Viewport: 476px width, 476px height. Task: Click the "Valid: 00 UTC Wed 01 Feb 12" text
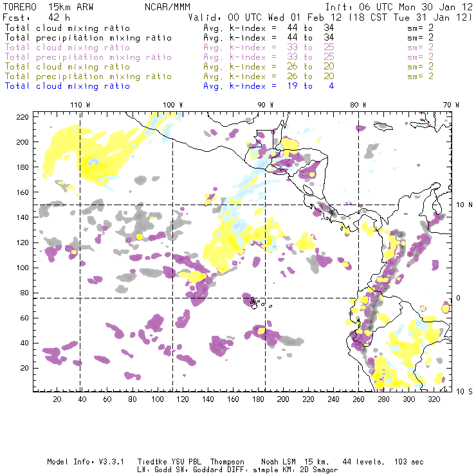(265, 17)
